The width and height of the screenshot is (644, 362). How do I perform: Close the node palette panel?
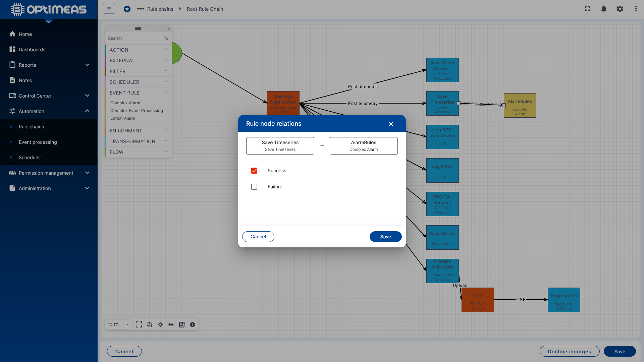pyautogui.click(x=169, y=29)
